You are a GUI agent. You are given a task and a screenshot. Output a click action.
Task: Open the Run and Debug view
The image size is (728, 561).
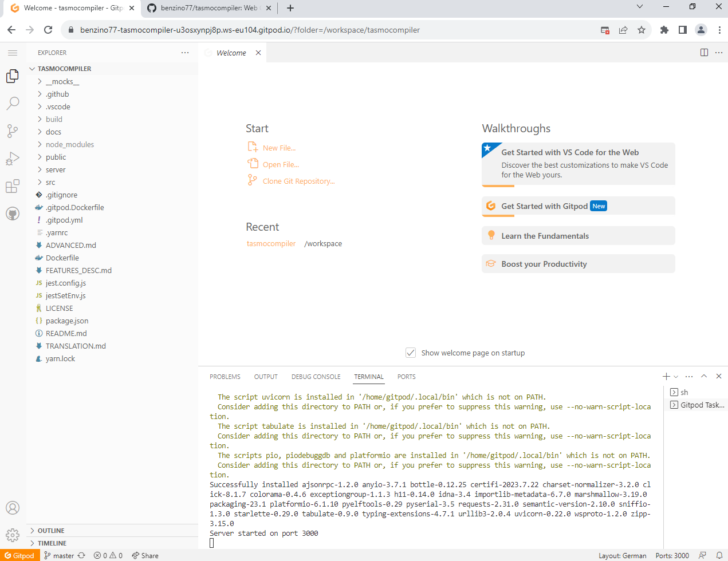tap(13, 159)
